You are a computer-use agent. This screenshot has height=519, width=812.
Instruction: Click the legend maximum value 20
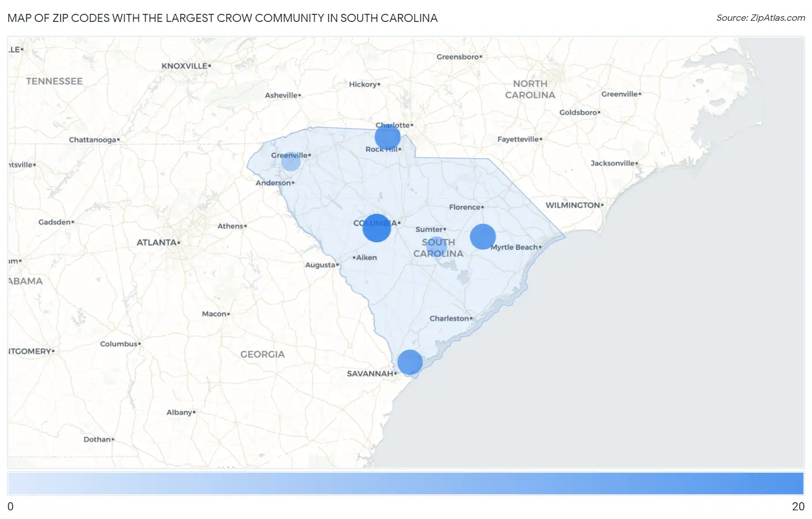[x=798, y=506]
